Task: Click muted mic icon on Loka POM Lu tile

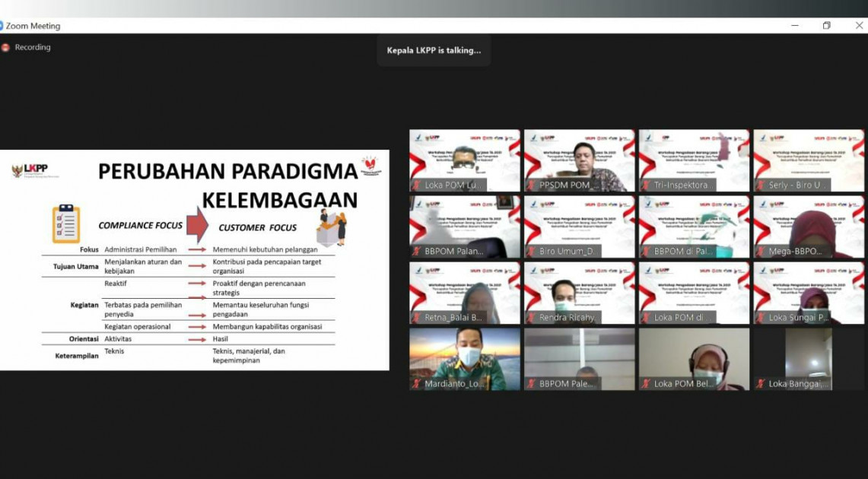Action: pyautogui.click(x=417, y=185)
